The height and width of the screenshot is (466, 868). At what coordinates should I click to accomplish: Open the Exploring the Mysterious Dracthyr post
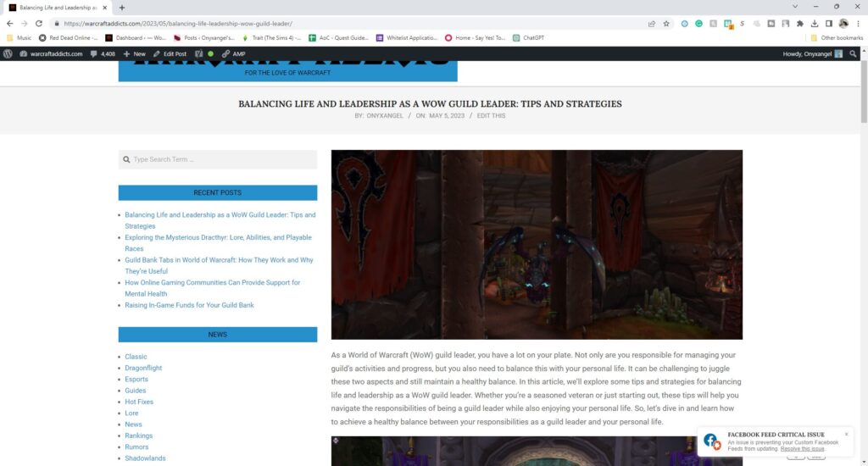[x=218, y=243]
